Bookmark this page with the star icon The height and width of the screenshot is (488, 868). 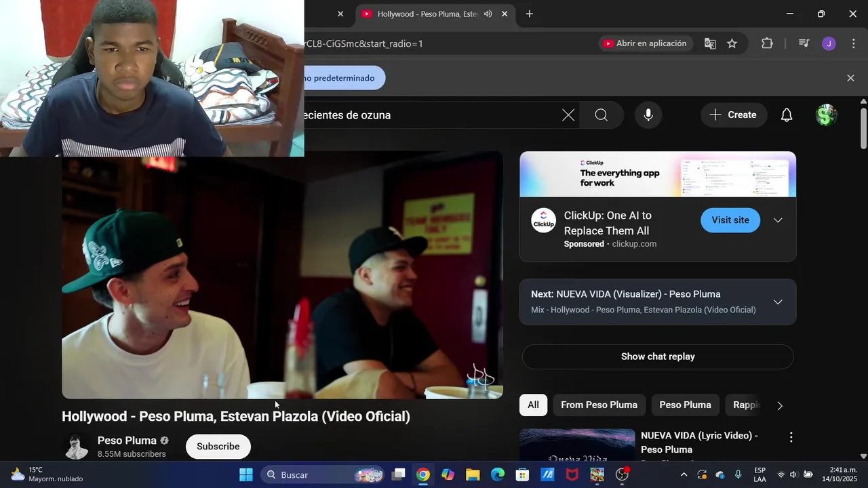pyautogui.click(x=732, y=43)
